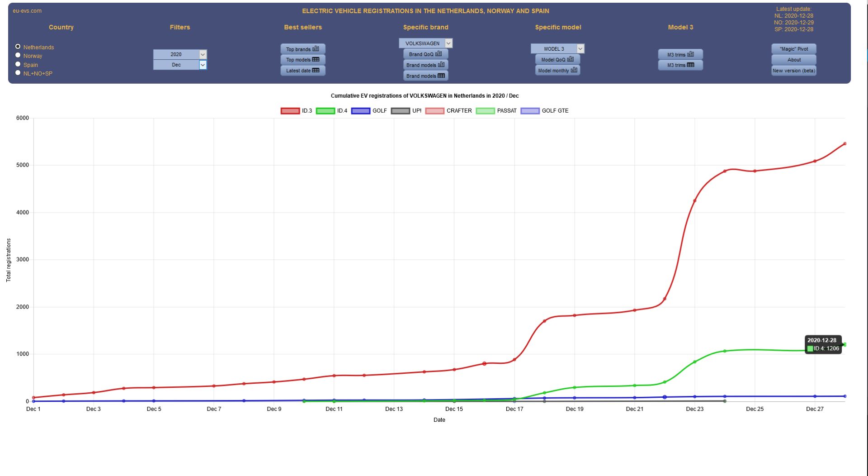Screen dimensions: 868x476
Task: Select the Spain country radio button
Action: pos(18,64)
